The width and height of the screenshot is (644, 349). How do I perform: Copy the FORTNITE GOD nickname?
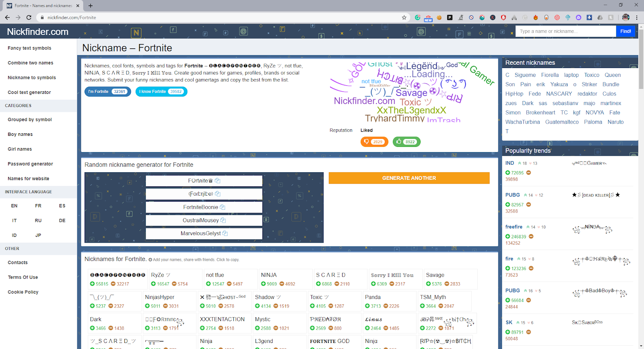point(330,341)
